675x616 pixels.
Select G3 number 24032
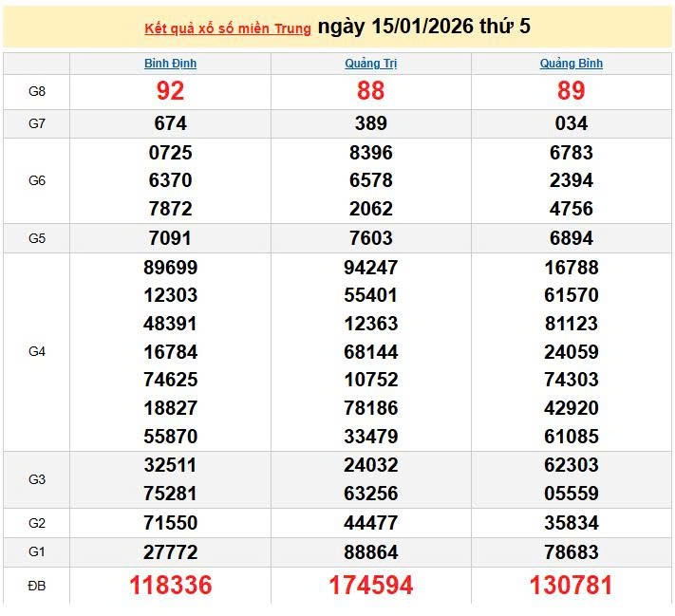pos(370,465)
